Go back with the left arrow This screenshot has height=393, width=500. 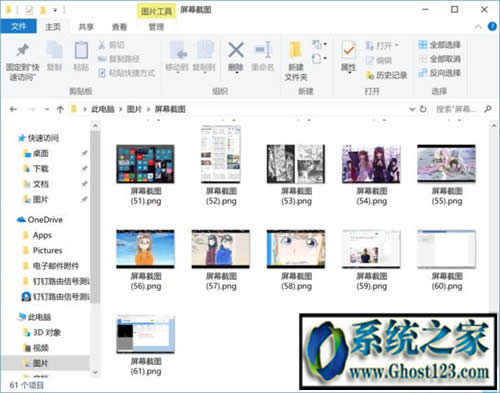pyautogui.click(x=13, y=109)
